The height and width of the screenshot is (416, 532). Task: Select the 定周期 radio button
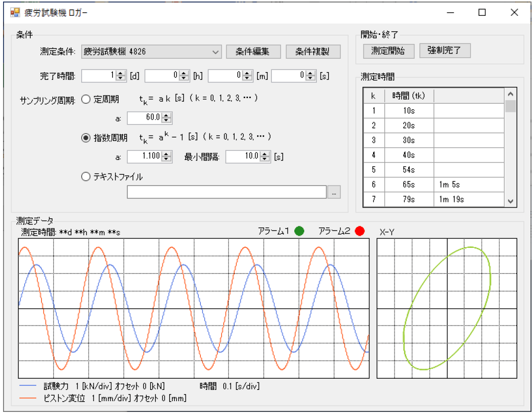click(x=85, y=99)
